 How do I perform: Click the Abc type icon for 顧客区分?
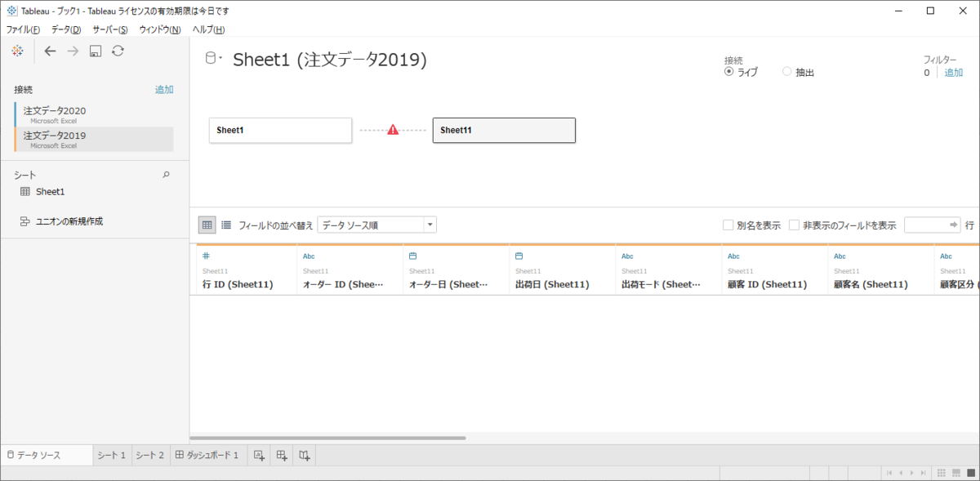946,256
